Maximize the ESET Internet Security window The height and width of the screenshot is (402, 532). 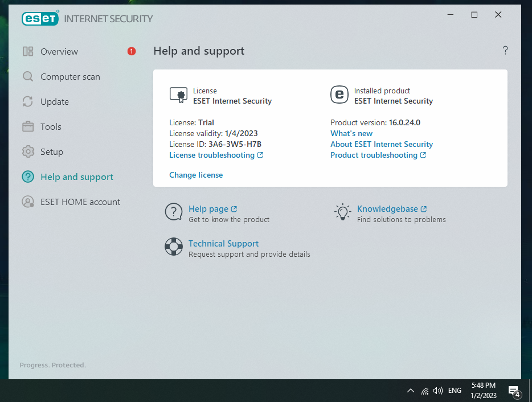[x=474, y=15]
